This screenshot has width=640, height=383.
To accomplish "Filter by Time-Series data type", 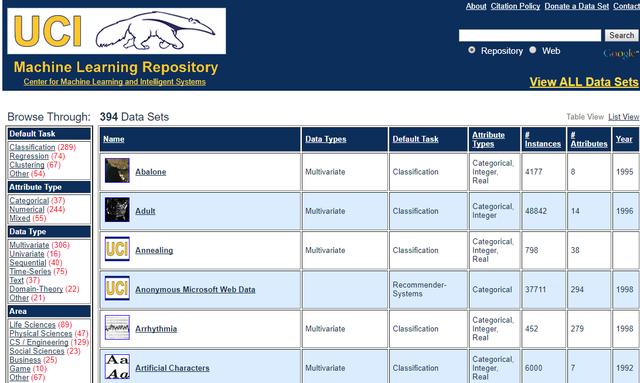I will coord(30,272).
